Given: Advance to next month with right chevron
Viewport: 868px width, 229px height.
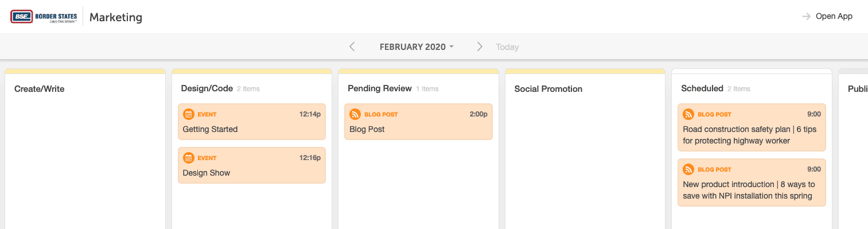Looking at the screenshot, I should point(480,46).
